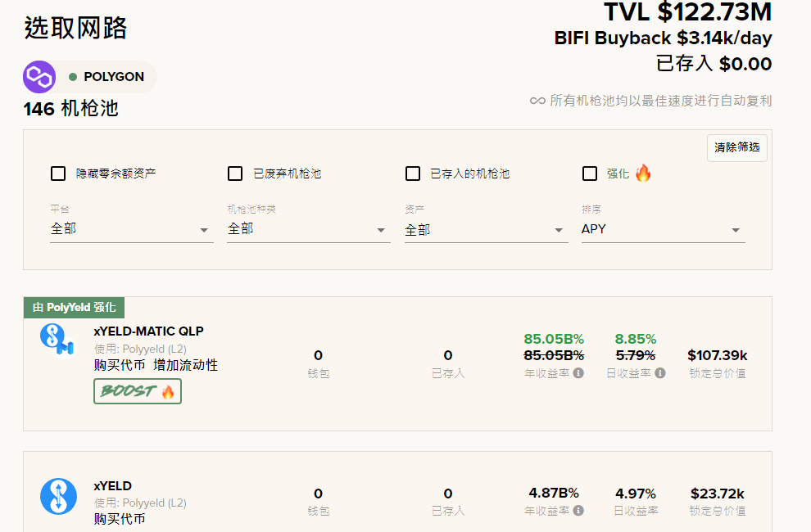The width and height of the screenshot is (811, 532).
Task: Click BIFI Buyback $3.14k/day text
Action: pos(663,38)
